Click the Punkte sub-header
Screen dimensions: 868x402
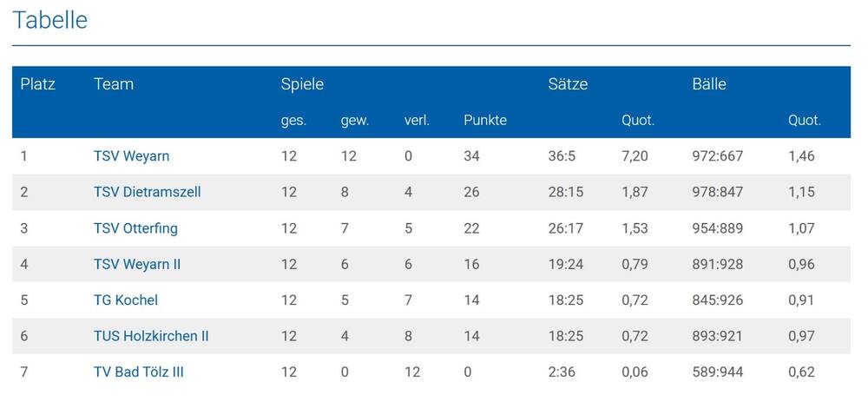coord(485,121)
